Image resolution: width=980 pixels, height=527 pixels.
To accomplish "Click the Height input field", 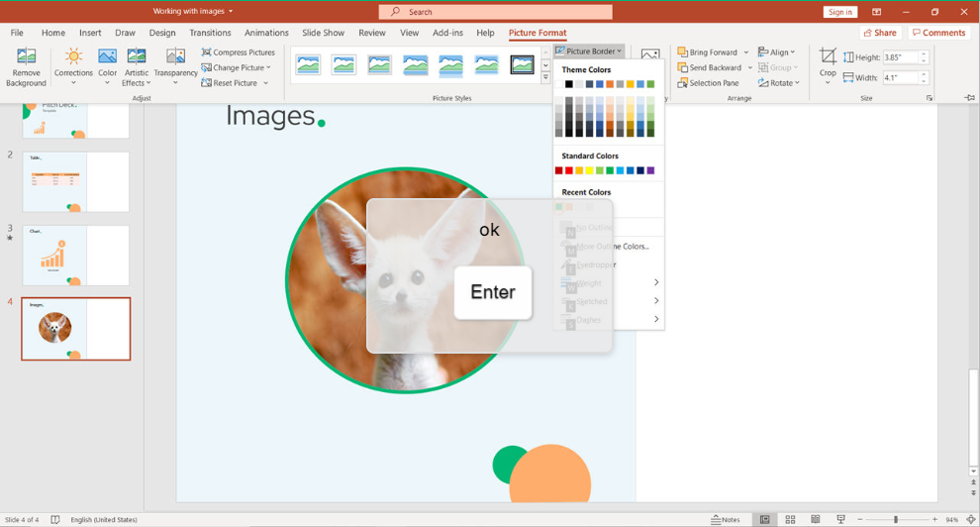I will point(901,57).
